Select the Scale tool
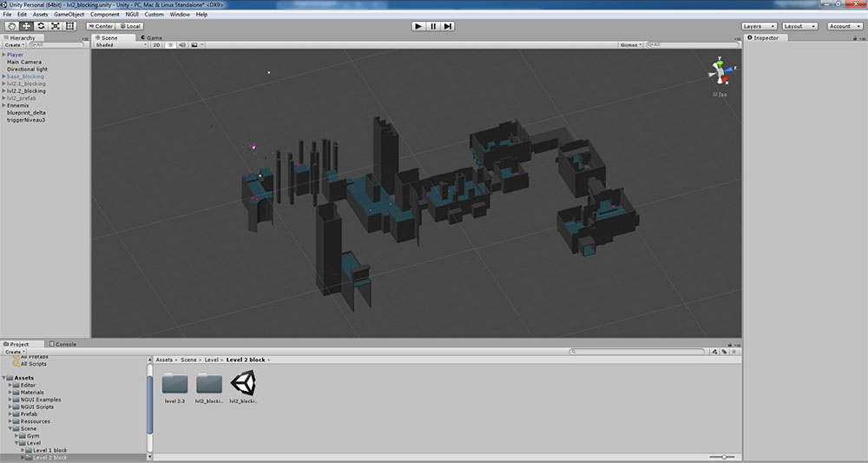Screen dimensions: 868x463 56,26
